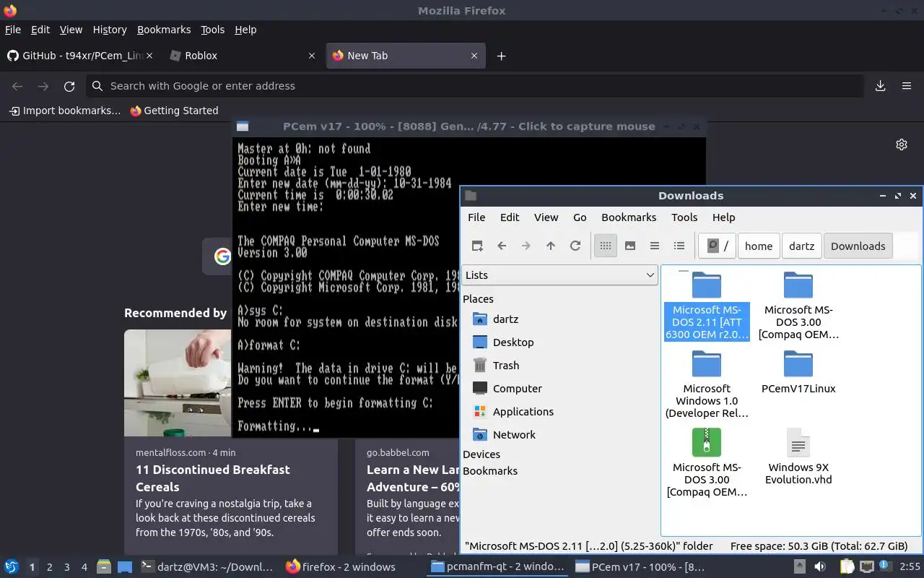Open the file manager Help menu
This screenshot has width=924, height=578.
tap(723, 217)
